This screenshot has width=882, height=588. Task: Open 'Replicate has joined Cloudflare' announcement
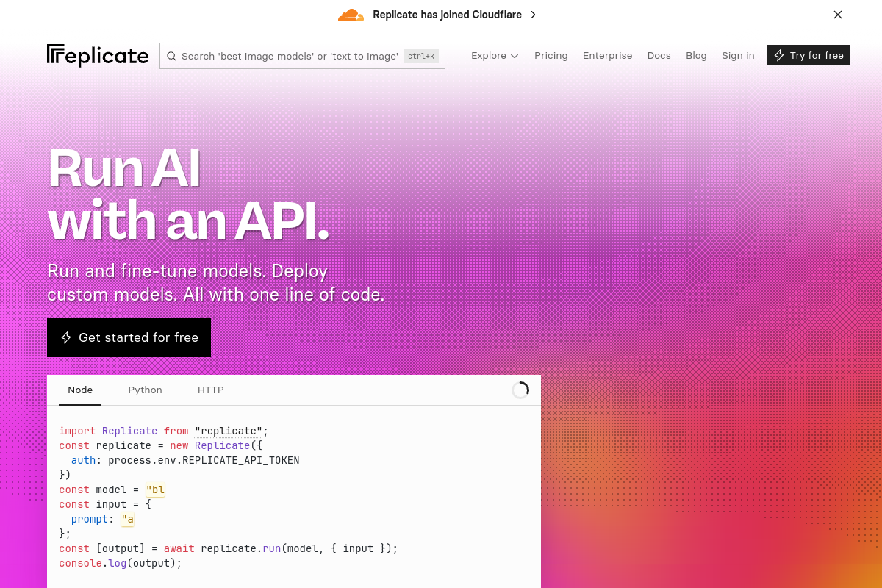[x=448, y=14]
